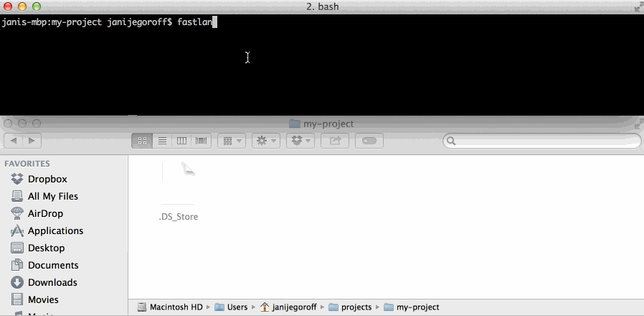Click janijegoroff in the path bar
The height and width of the screenshot is (316, 644).
coord(288,307)
